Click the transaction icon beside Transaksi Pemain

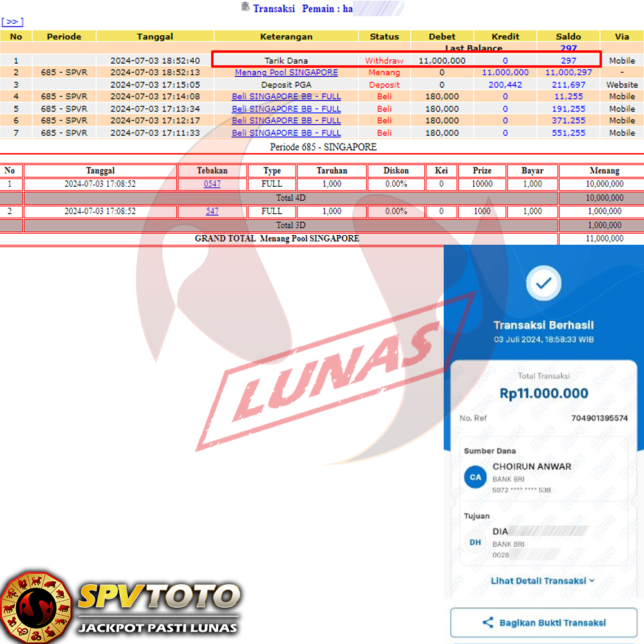(245, 7)
